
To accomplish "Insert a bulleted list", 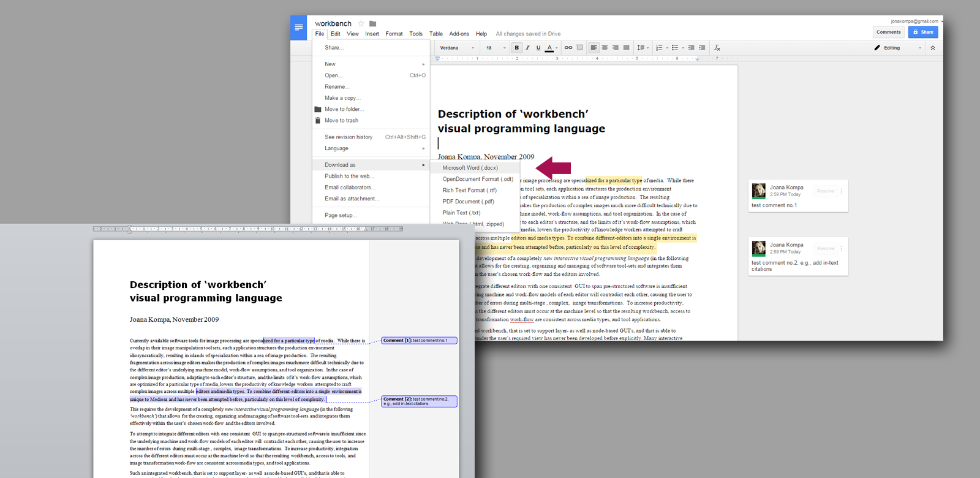I will pyautogui.click(x=675, y=48).
